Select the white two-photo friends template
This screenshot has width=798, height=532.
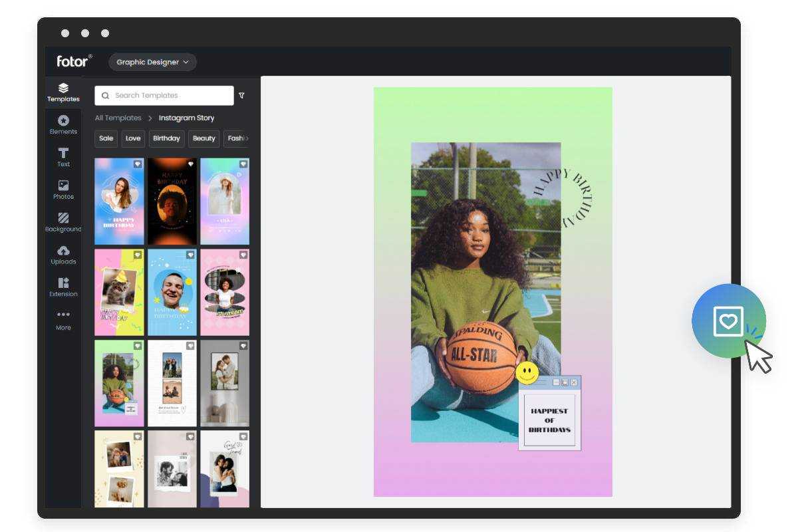(172, 384)
